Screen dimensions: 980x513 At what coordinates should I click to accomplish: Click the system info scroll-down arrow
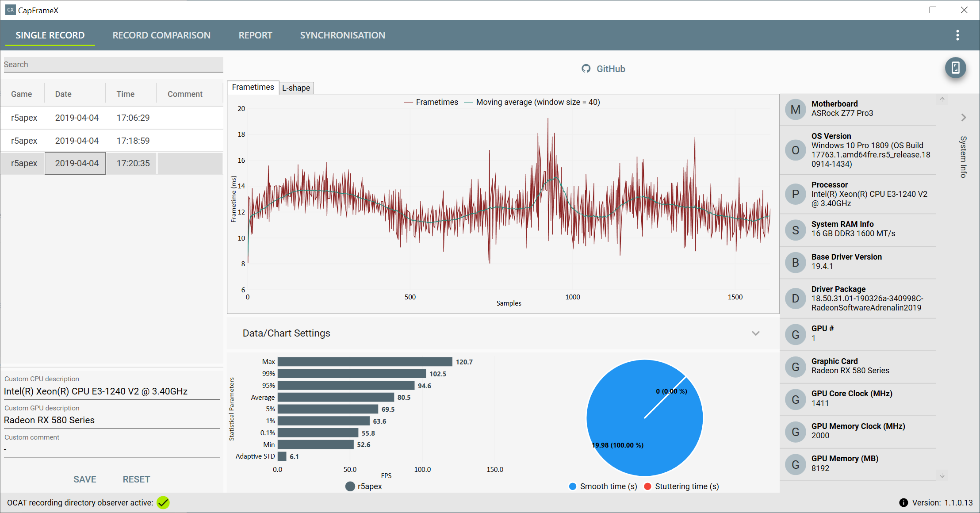click(942, 476)
